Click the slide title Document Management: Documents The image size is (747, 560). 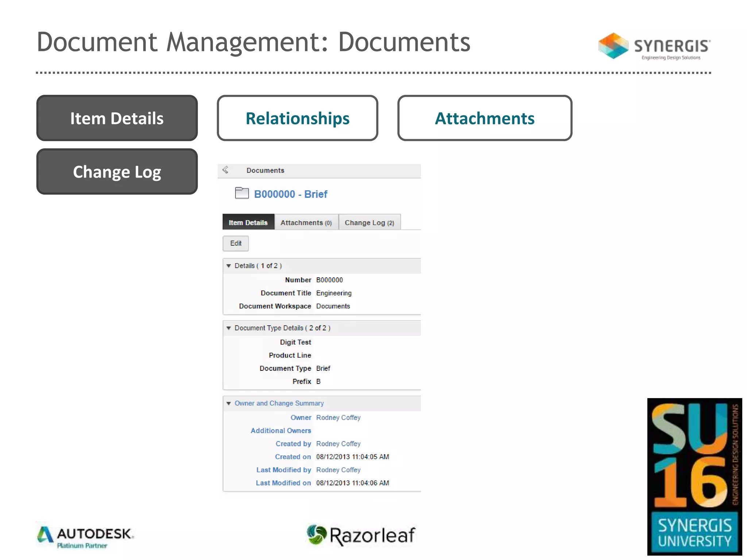click(253, 42)
